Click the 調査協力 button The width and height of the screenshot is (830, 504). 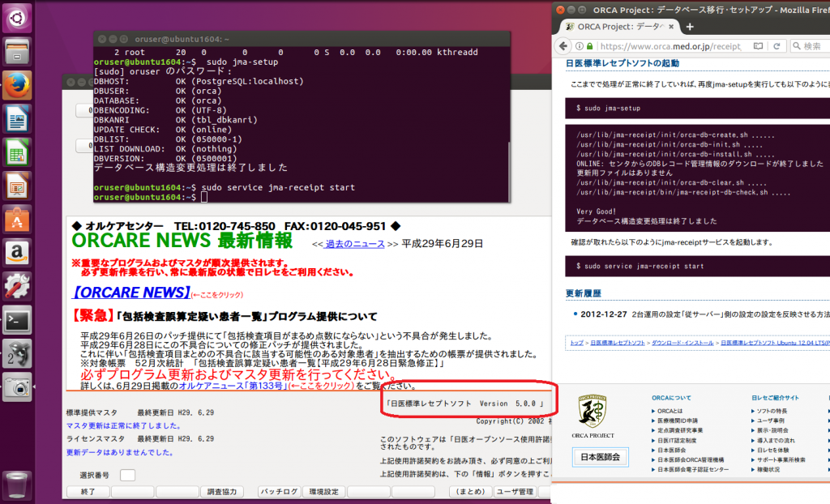point(222,492)
